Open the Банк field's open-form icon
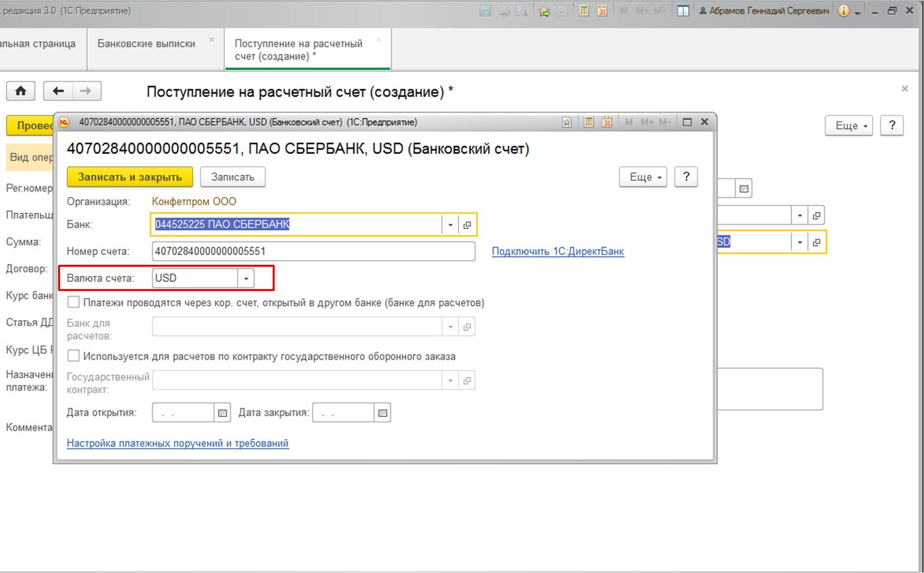924x573 pixels. 467,225
